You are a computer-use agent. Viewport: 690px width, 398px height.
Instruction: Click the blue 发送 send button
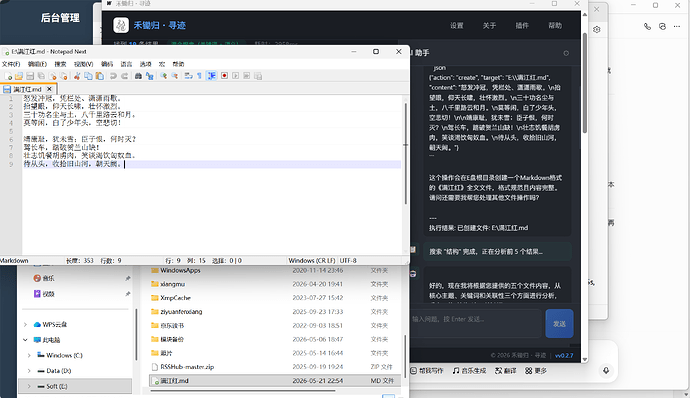tap(559, 324)
